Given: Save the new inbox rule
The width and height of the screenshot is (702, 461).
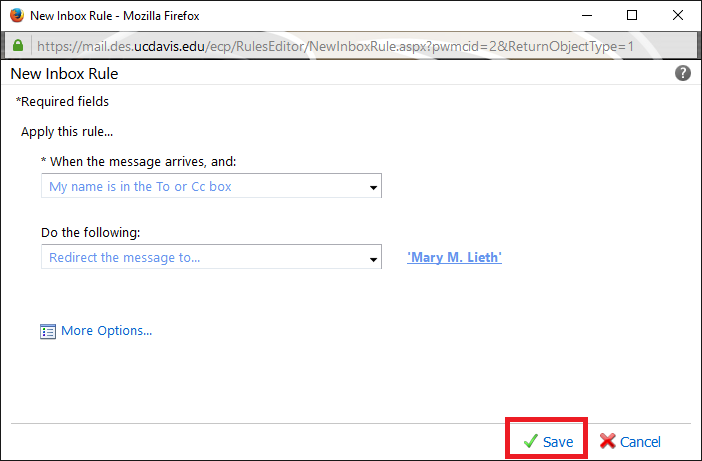Looking at the screenshot, I should point(548,441).
